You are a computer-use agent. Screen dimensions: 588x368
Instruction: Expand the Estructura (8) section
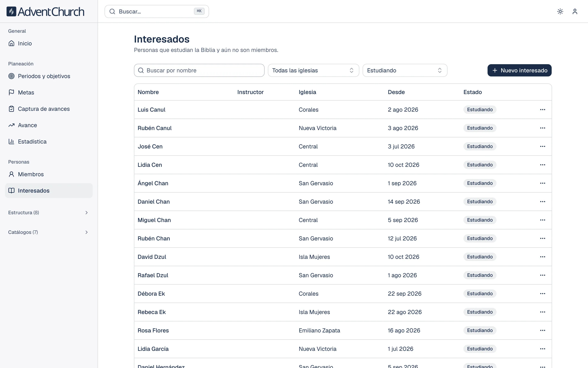[x=49, y=212]
